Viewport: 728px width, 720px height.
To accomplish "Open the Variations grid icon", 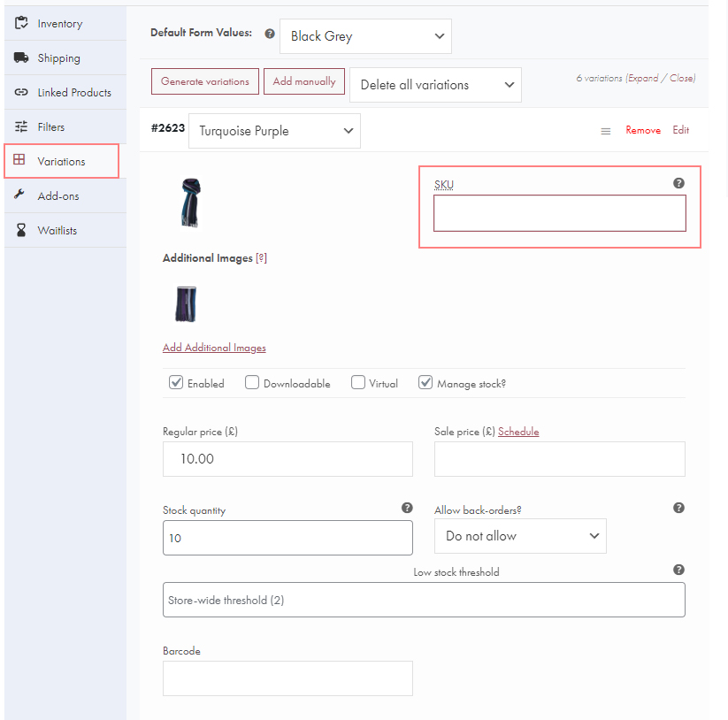I will 20,160.
